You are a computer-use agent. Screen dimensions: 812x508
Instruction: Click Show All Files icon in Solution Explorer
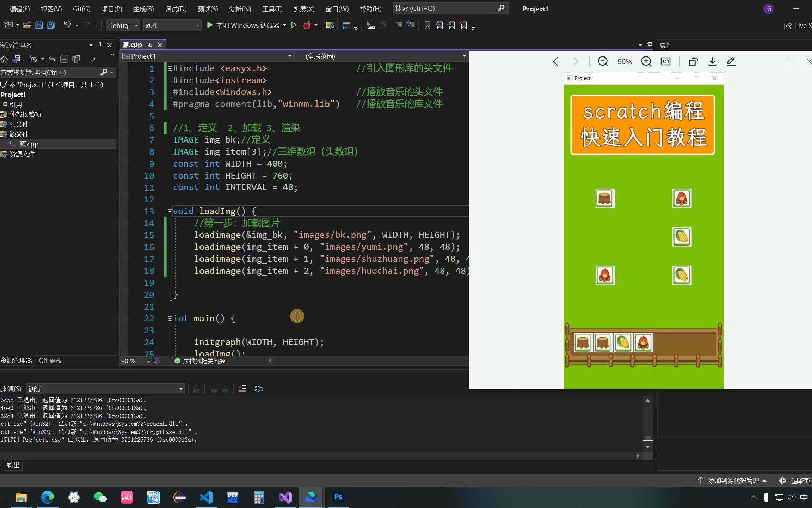coord(76,59)
